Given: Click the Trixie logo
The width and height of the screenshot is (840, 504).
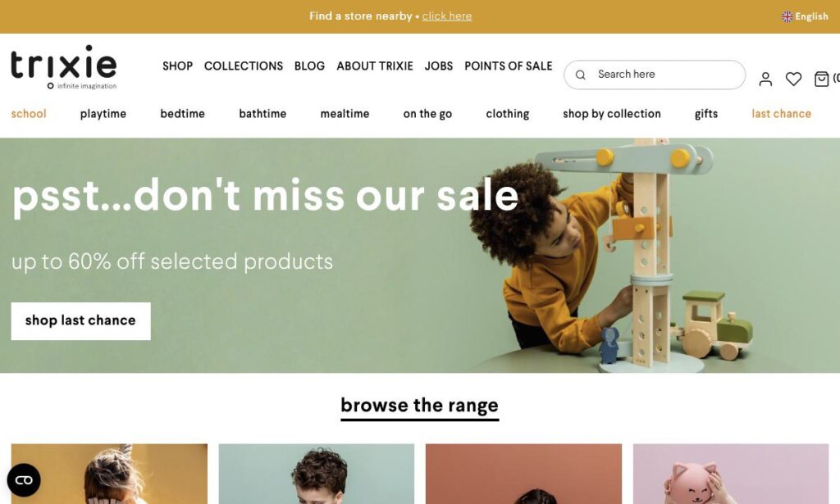Looking at the screenshot, I should point(64,67).
